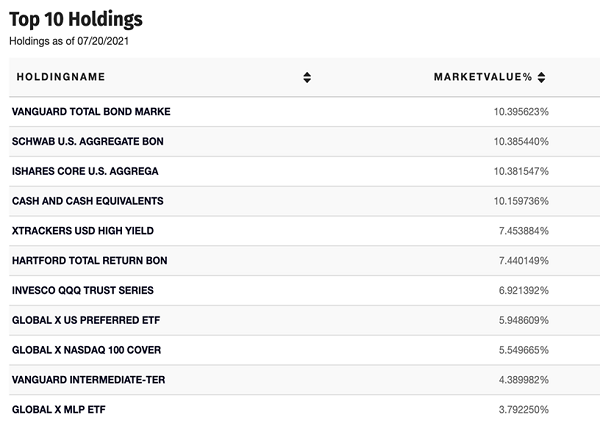This screenshot has width=600, height=434.
Task: Select XTRACKERS USD HIGH YIELD holding
Action: 83,231
